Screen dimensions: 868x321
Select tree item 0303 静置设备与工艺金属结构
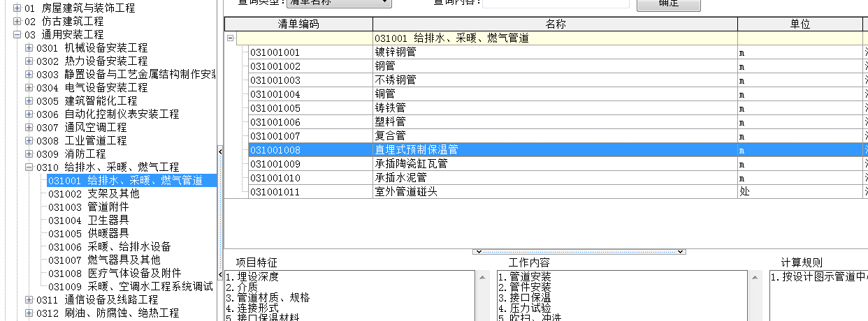tap(126, 75)
